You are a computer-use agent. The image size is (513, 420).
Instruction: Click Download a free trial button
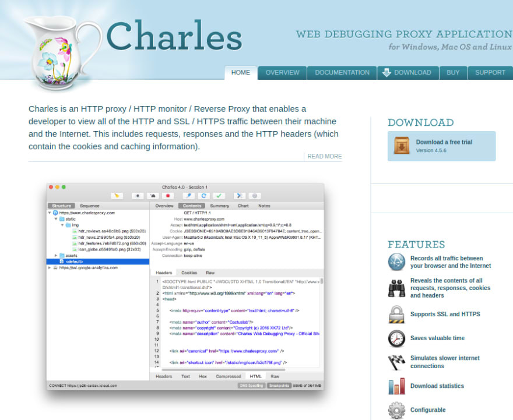[442, 146]
